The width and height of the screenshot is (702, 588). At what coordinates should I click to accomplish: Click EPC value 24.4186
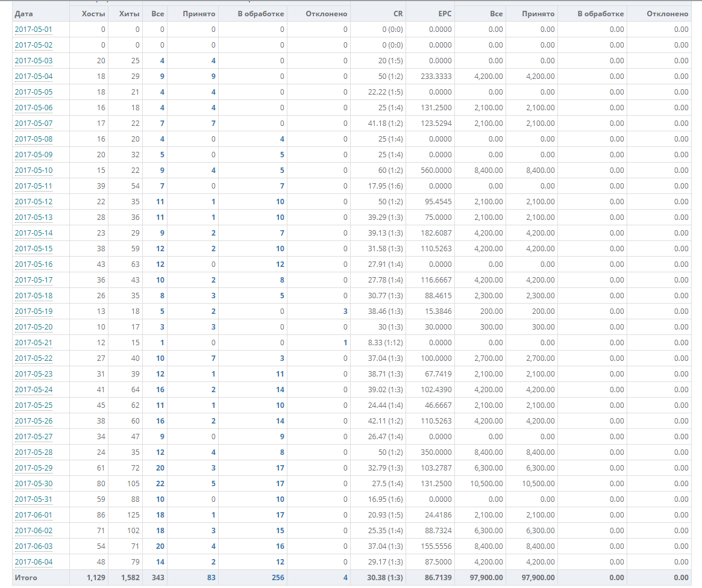(x=438, y=515)
